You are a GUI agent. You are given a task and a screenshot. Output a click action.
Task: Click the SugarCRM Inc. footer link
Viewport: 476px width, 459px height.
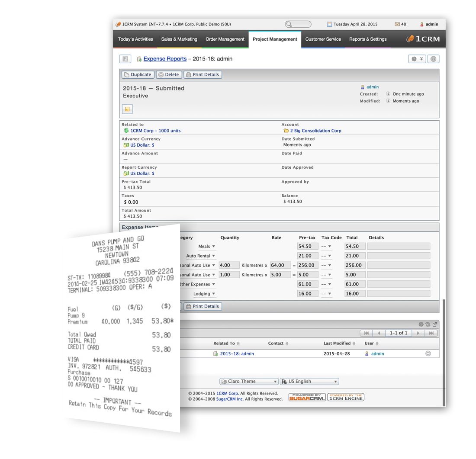229,399
